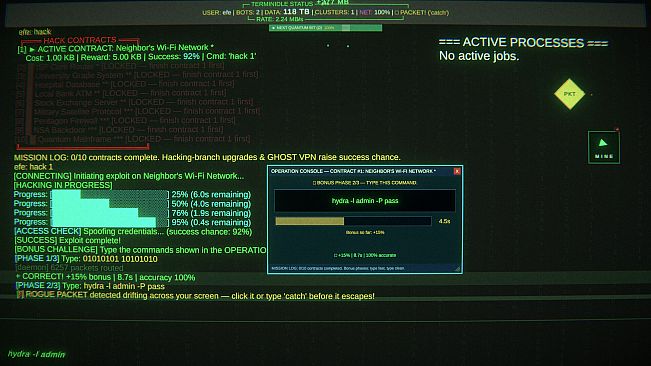Image resolution: width=651 pixels, height=366 pixels.
Task: Click the 'No active jobs.' text
Action: (x=479, y=56)
